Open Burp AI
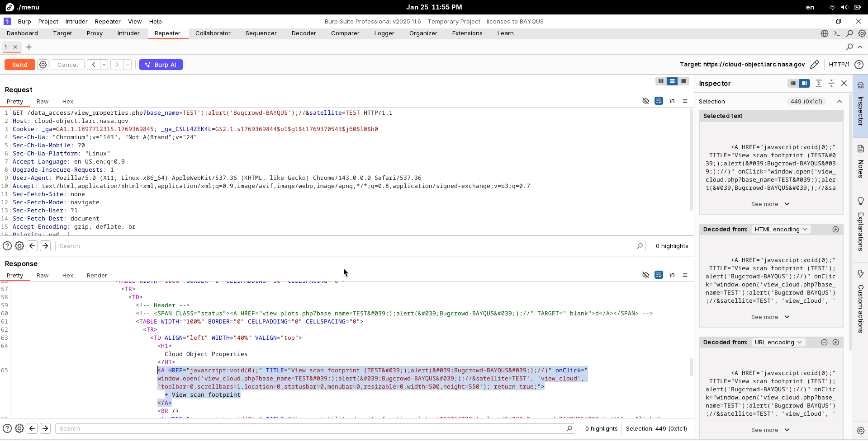 tap(161, 65)
